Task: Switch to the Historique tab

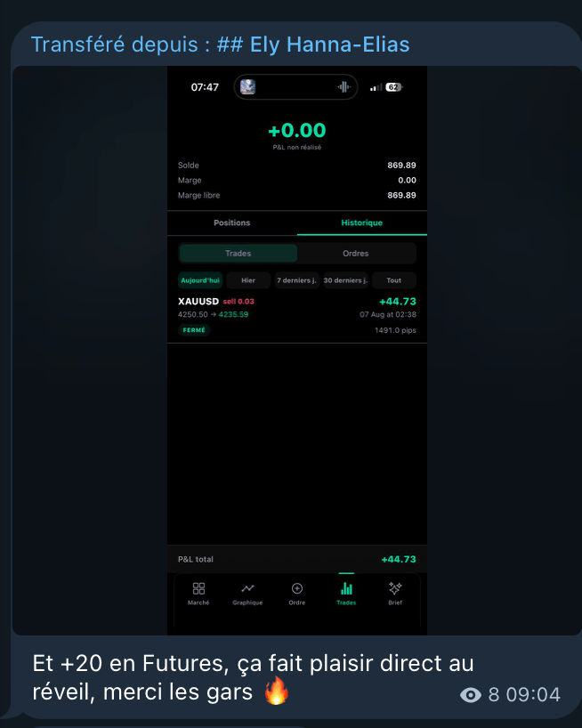Action: pyautogui.click(x=362, y=222)
